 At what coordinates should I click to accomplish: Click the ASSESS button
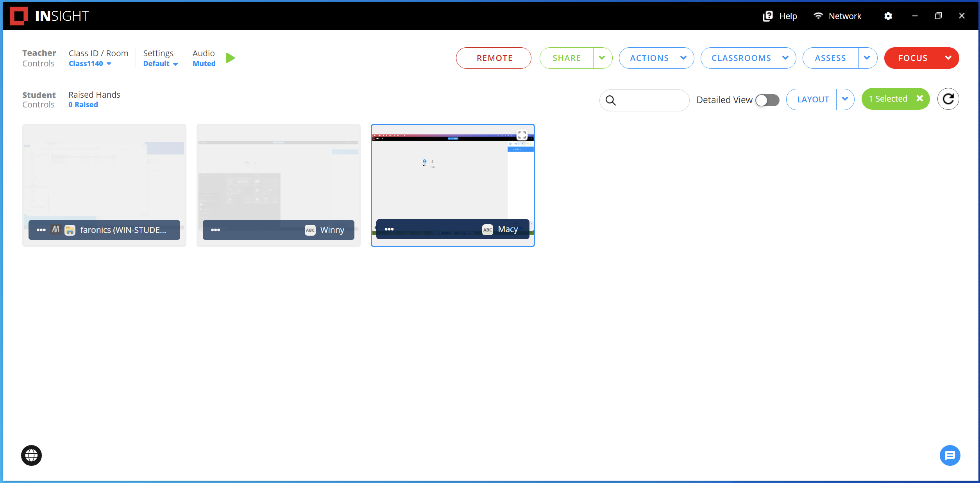tap(830, 58)
